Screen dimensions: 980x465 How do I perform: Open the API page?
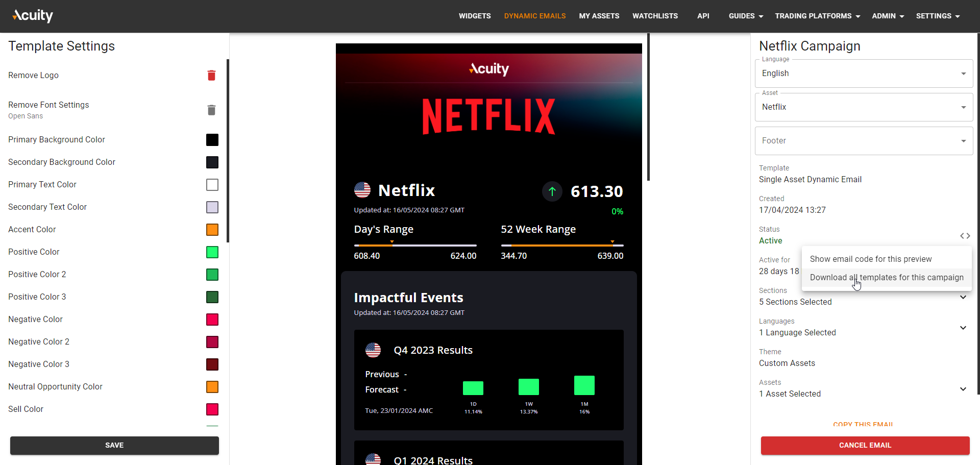[x=703, y=16]
